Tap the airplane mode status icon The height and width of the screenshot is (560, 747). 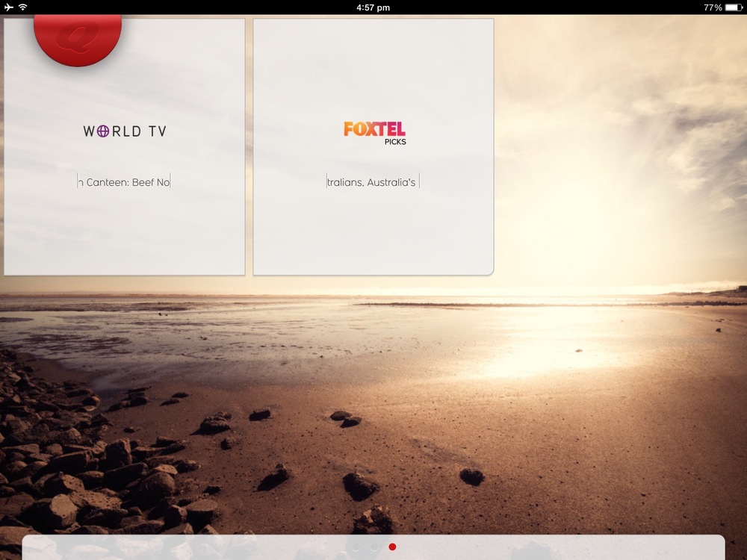click(9, 7)
